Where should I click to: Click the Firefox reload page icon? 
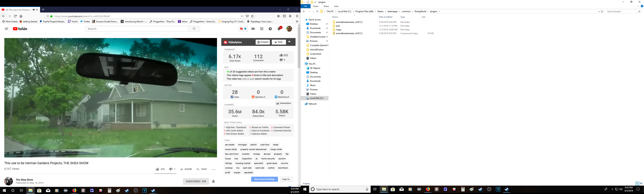tap(15, 16)
